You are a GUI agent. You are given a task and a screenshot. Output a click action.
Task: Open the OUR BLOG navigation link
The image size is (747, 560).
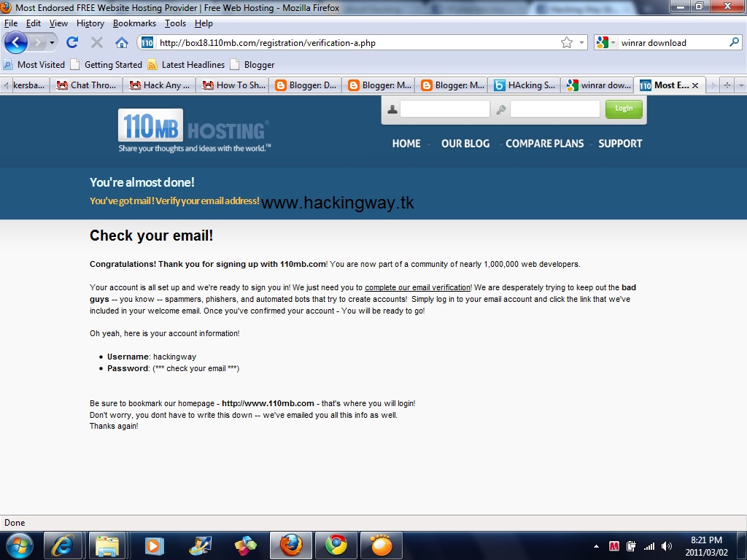click(465, 144)
